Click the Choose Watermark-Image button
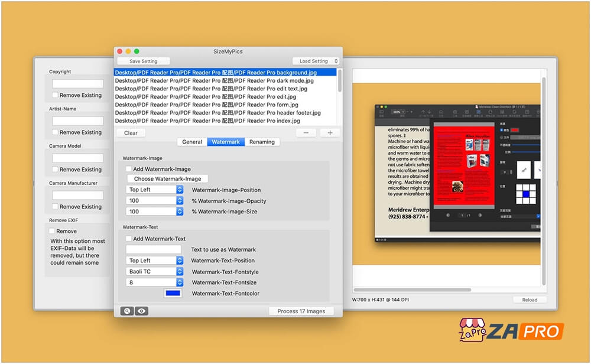The image size is (591, 364). tap(168, 178)
